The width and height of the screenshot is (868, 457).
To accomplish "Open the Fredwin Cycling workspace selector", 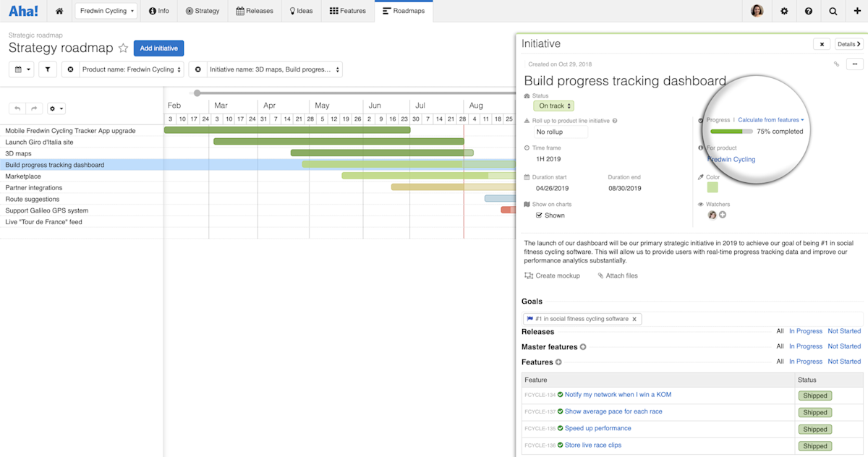I will point(106,11).
